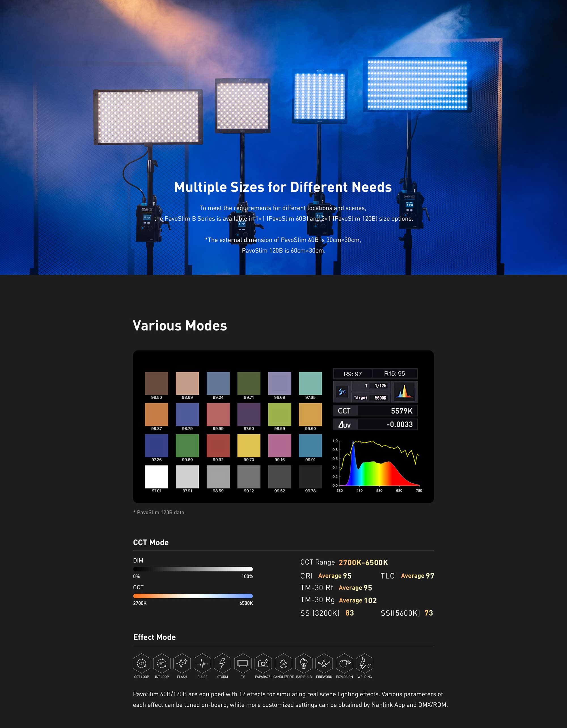The height and width of the screenshot is (728, 567).
Task: Click the TM-30 Rg Average 102 value
Action: (358, 600)
